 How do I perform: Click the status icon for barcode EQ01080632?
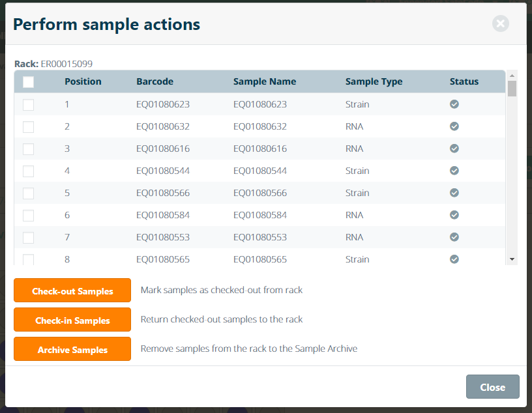point(454,126)
